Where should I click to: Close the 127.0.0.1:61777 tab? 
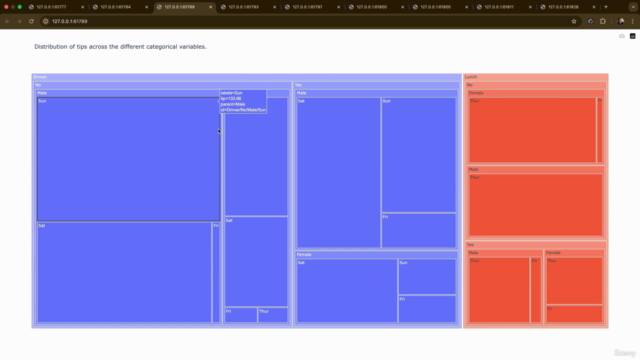tap(82, 7)
